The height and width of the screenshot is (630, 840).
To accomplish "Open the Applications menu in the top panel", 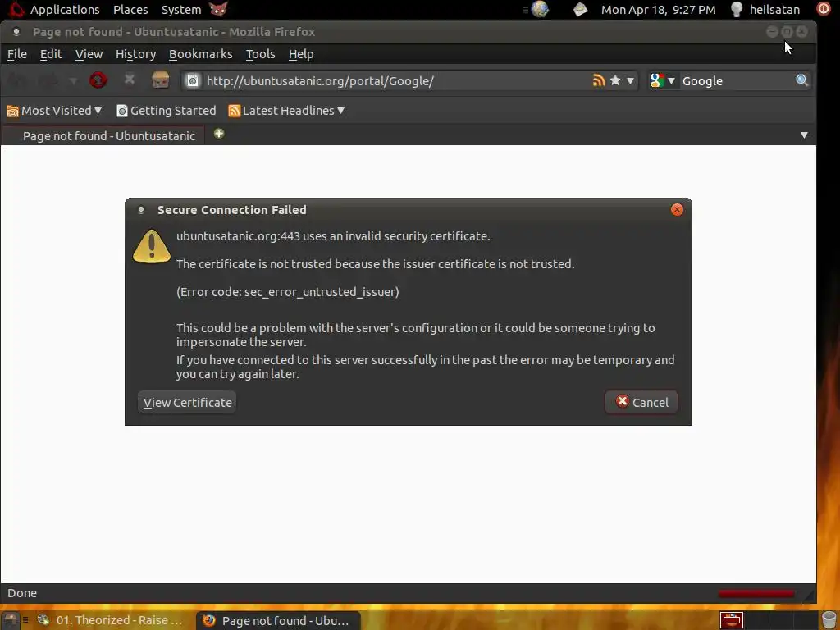I will pos(65,10).
